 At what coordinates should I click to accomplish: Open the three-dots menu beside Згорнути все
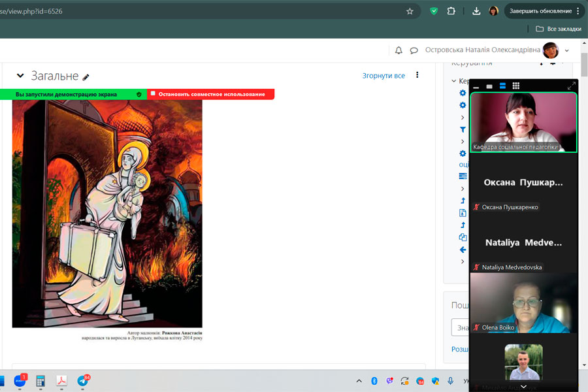417,75
